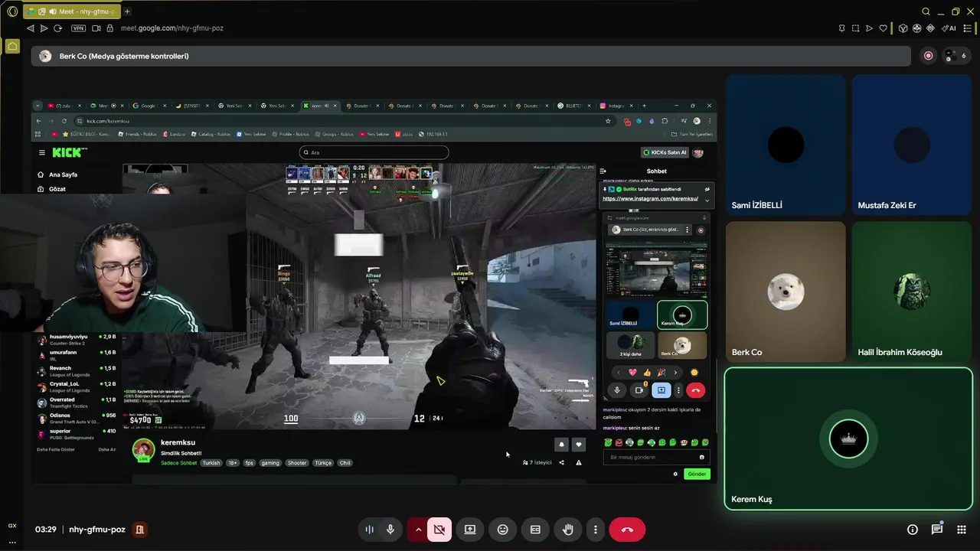This screenshot has height=551, width=980.
Task: Select Halil İbrahim Köseoğlu participant tile
Action: click(x=911, y=292)
